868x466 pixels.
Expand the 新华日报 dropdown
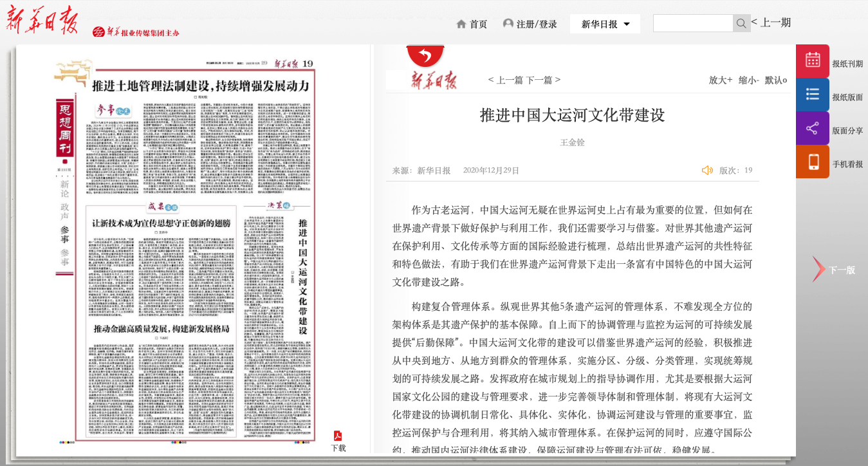pos(605,24)
